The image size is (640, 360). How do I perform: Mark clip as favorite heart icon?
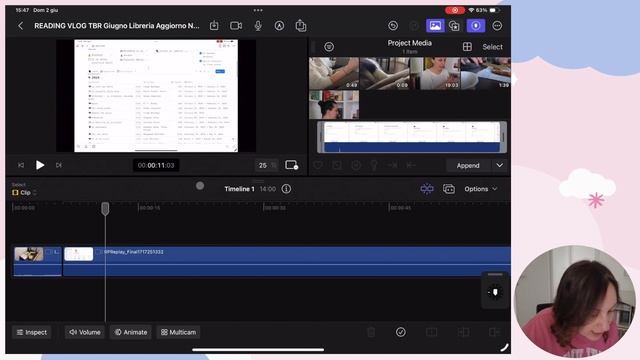pos(318,165)
